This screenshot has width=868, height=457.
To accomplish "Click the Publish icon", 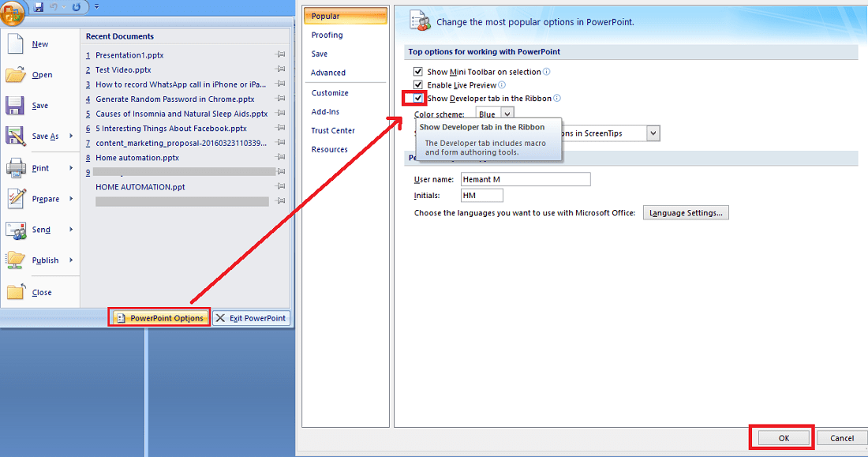I will coord(15,260).
